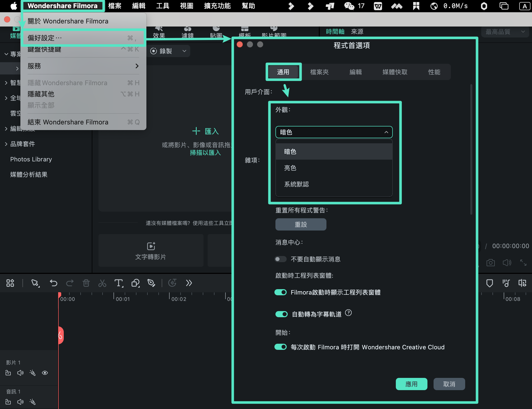Screen dimensions: 532x409
Task: Click the 應用 apply button
Action: [411, 384]
